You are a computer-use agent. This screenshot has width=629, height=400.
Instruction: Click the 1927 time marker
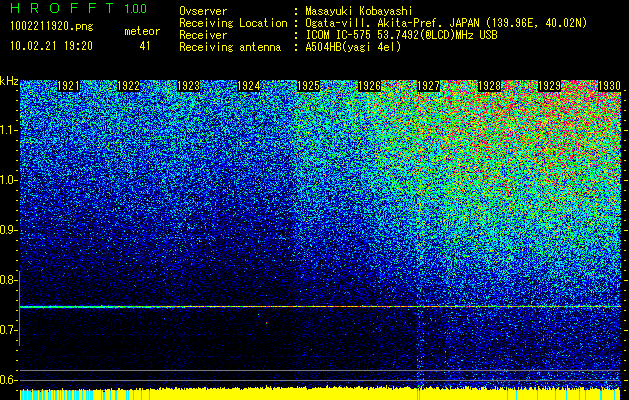(x=429, y=86)
